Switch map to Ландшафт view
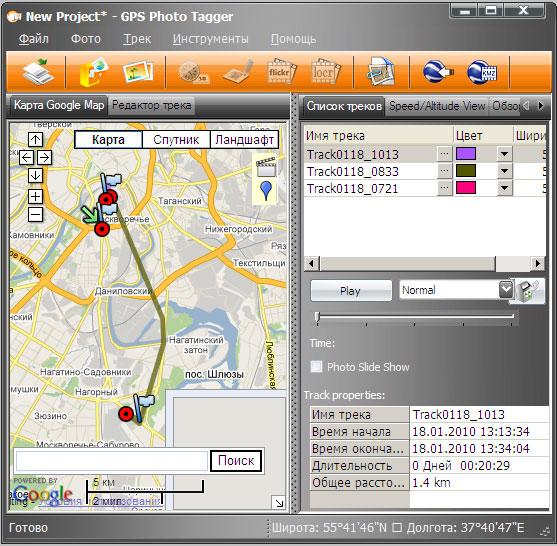Image resolution: width=557 pixels, height=546 pixels. 244,140
